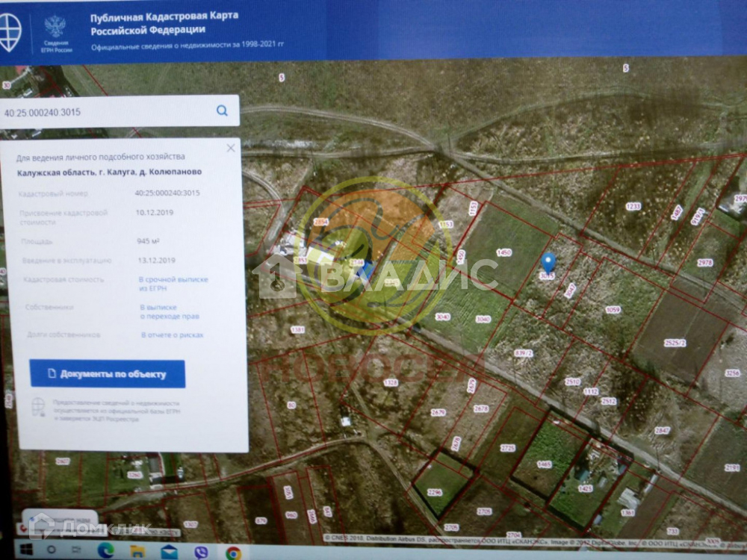Open the В отчете о рисках link

pos(172,335)
